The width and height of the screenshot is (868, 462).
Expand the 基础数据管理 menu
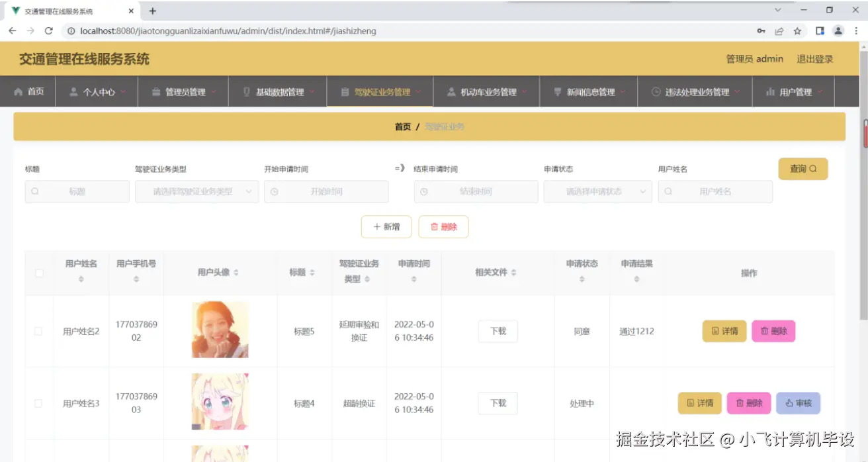(x=279, y=92)
